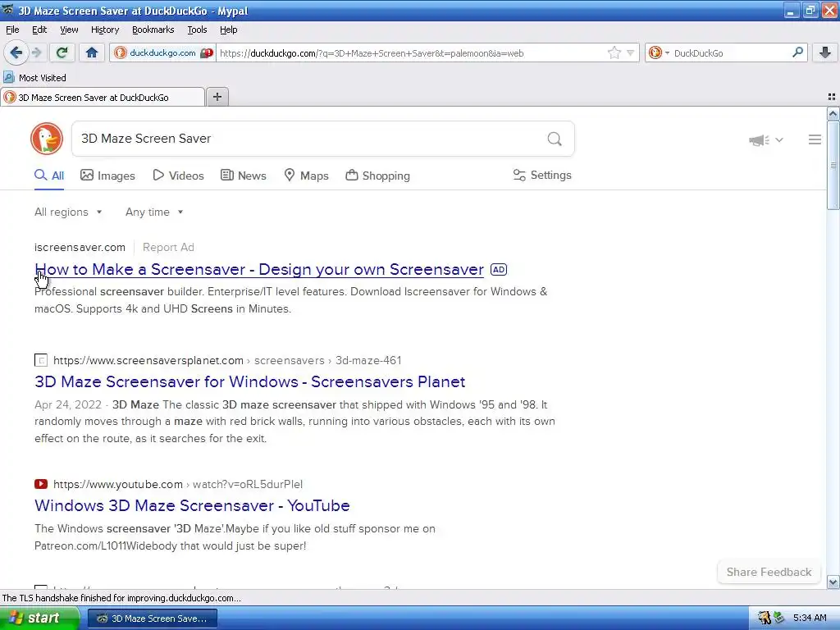Click the Mypal taskbar button
Image resolution: width=840 pixels, height=630 pixels.
[152, 619]
